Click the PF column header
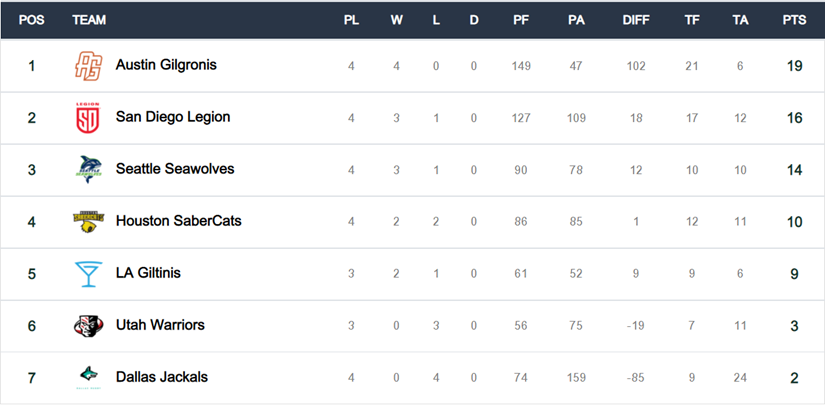The width and height of the screenshot is (825, 405). pos(520,20)
